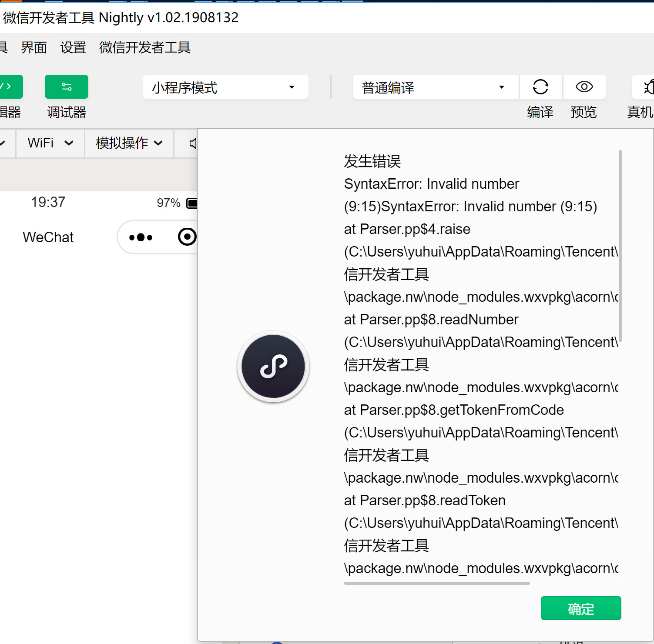
Task: Click 'at Parser.pp$8.readToken' stack line
Action: point(425,501)
